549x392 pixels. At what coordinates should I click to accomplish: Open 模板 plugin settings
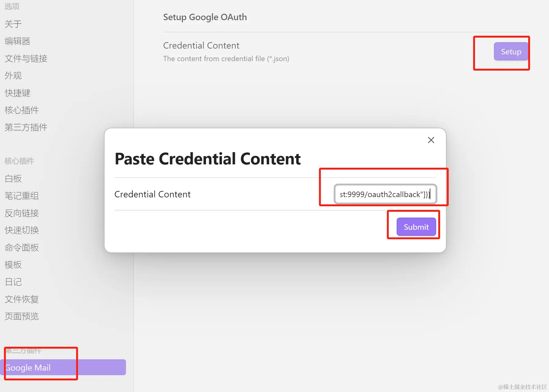point(13,265)
